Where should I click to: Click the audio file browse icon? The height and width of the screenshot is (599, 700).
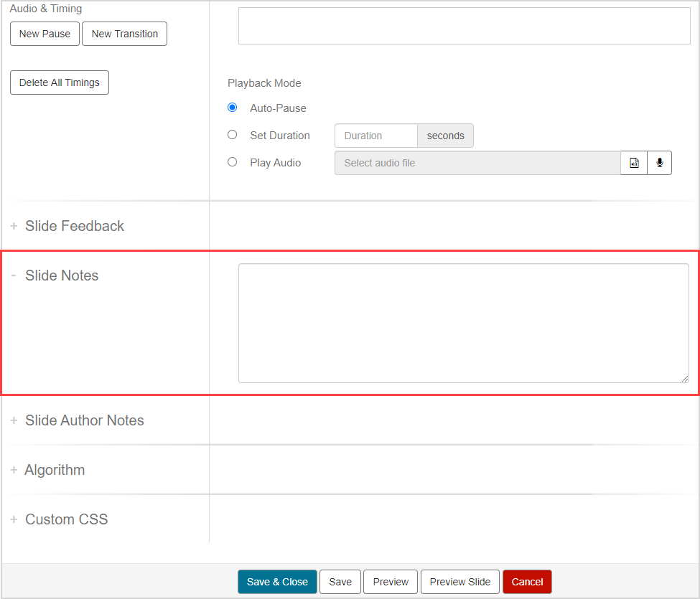coord(634,163)
